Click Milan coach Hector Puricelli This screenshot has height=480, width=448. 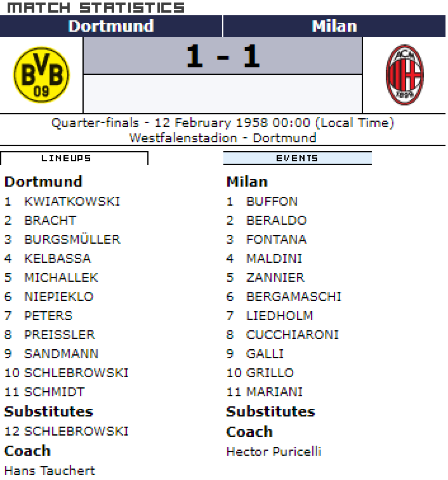point(274,452)
